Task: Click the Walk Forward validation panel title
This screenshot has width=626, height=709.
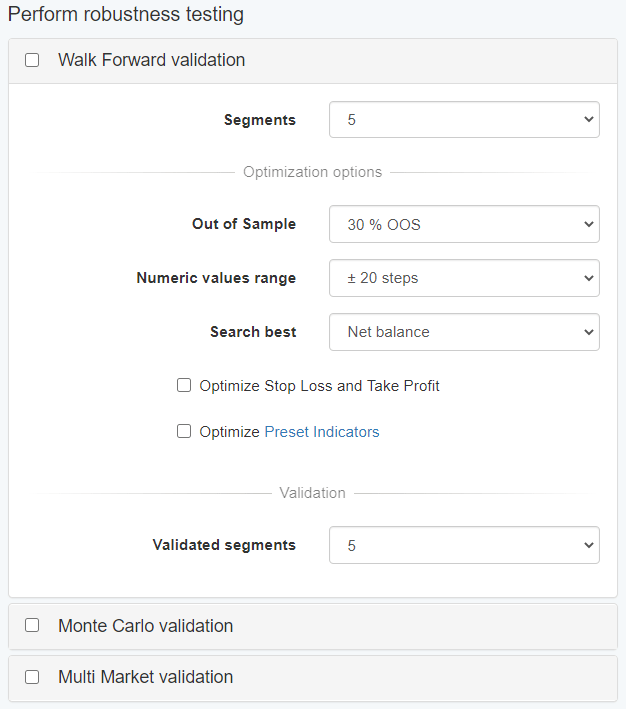Action: coord(151,60)
